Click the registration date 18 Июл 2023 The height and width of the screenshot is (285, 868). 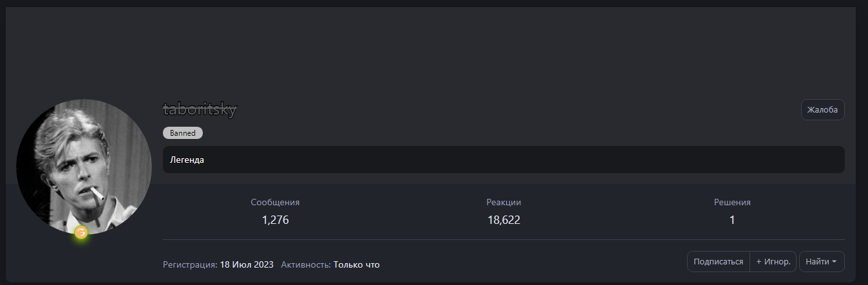click(247, 264)
